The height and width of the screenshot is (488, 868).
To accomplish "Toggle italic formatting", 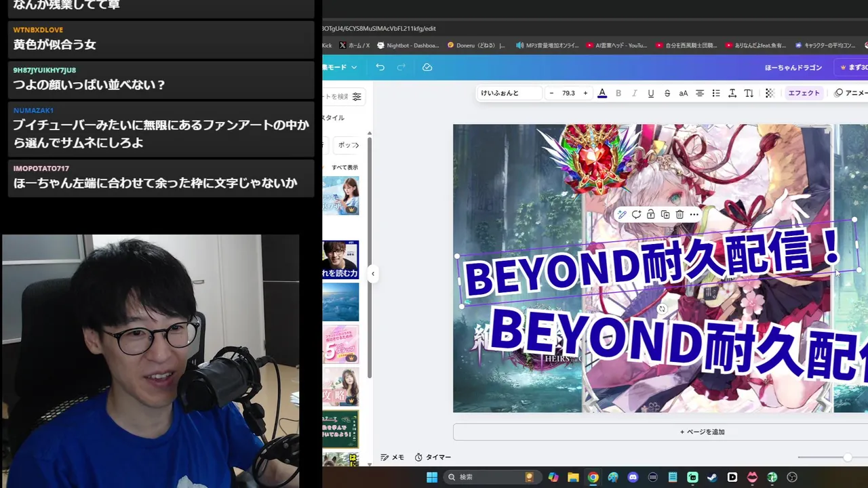I will (x=635, y=93).
